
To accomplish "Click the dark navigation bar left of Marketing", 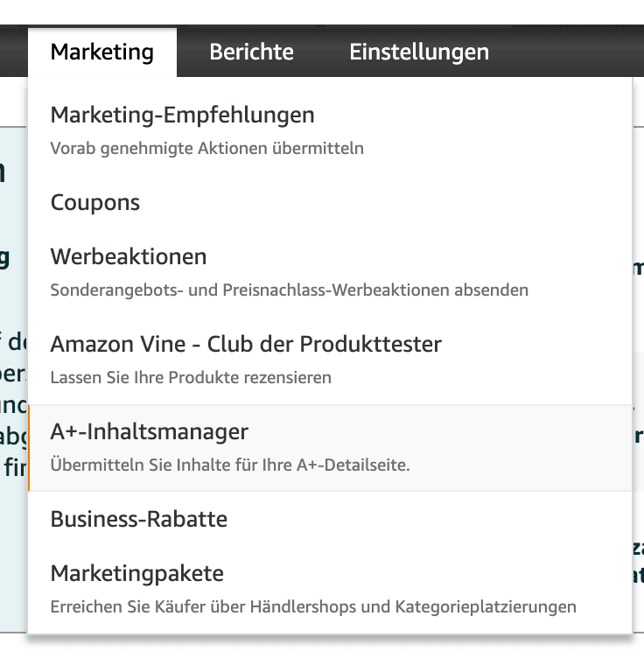I will coord(13,52).
